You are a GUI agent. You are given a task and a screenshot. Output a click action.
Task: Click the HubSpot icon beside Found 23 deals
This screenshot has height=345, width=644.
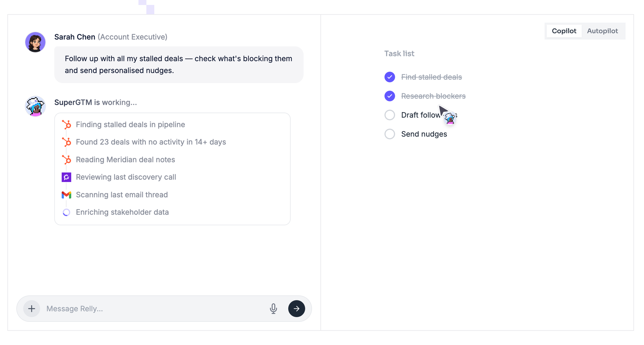pos(66,142)
